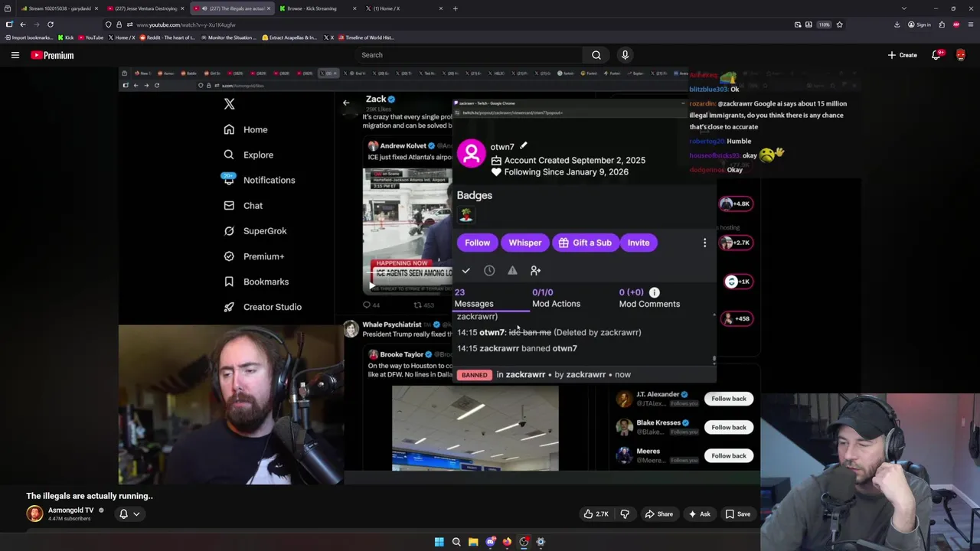Open the Import bookmarks bookmark

28,37
